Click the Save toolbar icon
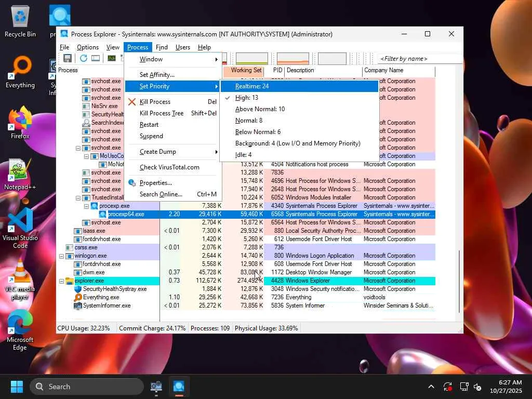This screenshot has height=399, width=532. 68,58
